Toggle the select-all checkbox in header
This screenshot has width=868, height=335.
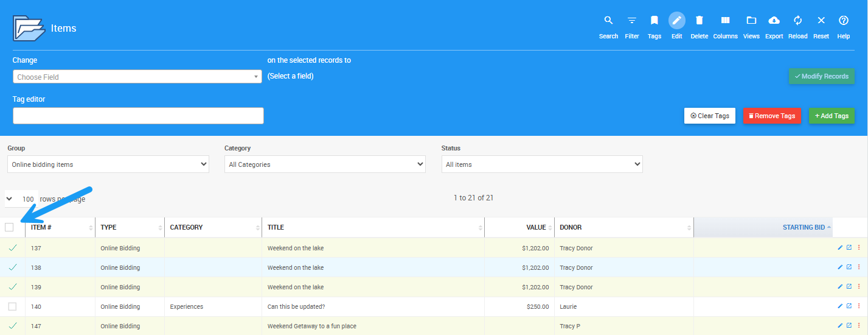[x=9, y=227]
